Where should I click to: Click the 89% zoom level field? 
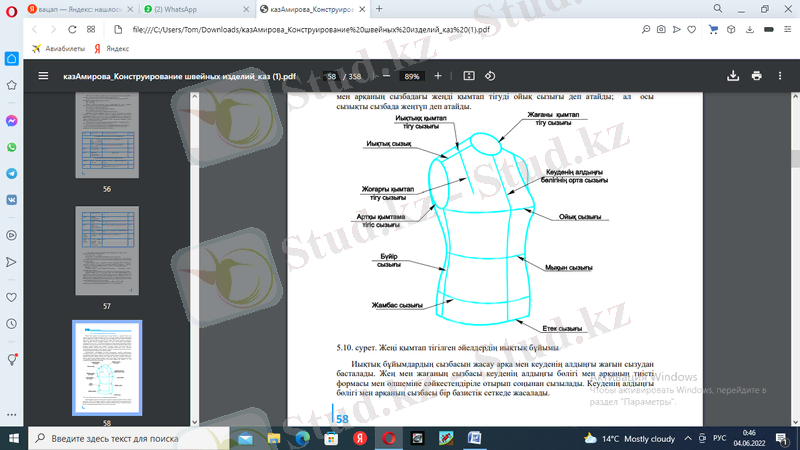point(412,77)
